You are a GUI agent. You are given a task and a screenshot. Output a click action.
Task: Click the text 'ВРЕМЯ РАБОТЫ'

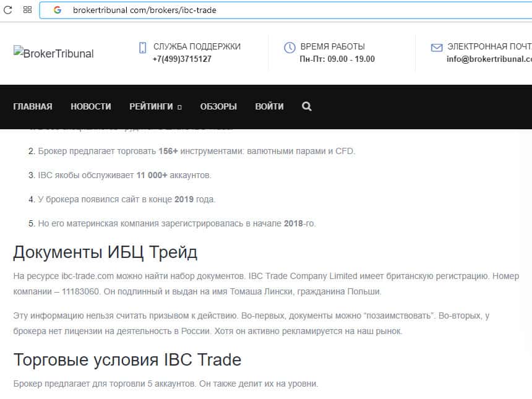pyautogui.click(x=333, y=46)
